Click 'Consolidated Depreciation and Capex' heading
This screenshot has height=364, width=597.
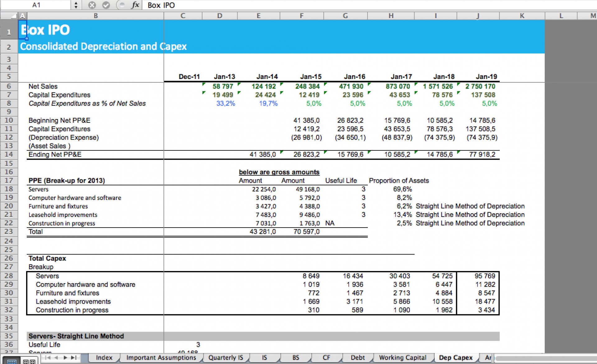(103, 47)
